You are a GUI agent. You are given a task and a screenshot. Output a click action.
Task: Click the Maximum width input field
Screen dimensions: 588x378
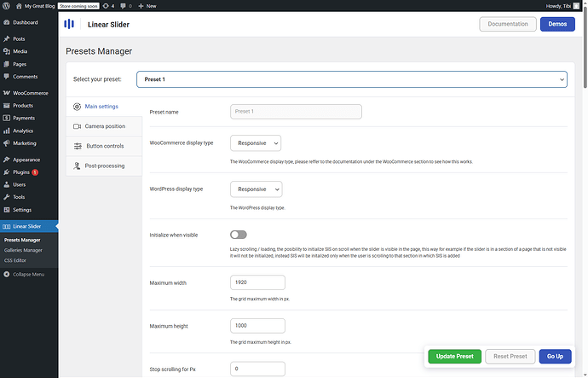pos(257,282)
